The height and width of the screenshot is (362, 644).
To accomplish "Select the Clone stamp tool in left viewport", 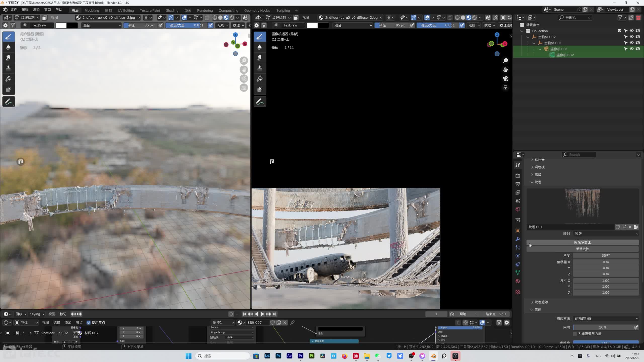I will pos(9,68).
